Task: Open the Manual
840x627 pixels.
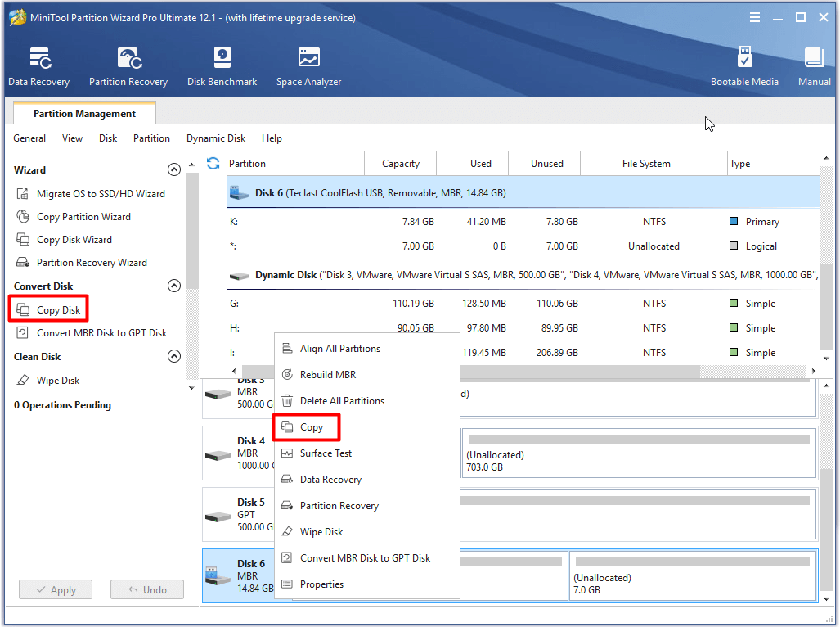Action: pos(815,66)
